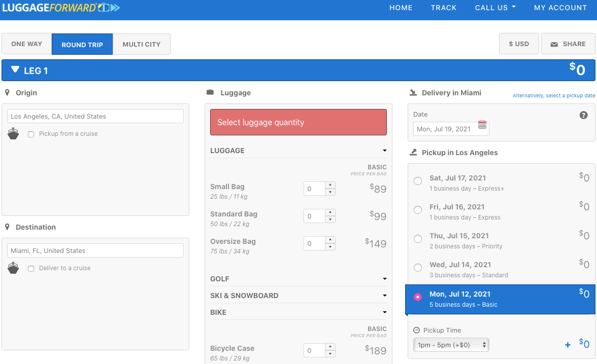597x364 pixels.
Task: Click the blue plus icon beside pickup time
Action: [x=568, y=345]
